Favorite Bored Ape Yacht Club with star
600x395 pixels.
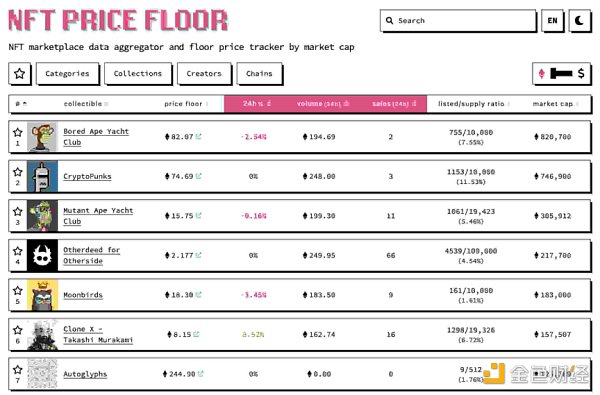pos(18,132)
